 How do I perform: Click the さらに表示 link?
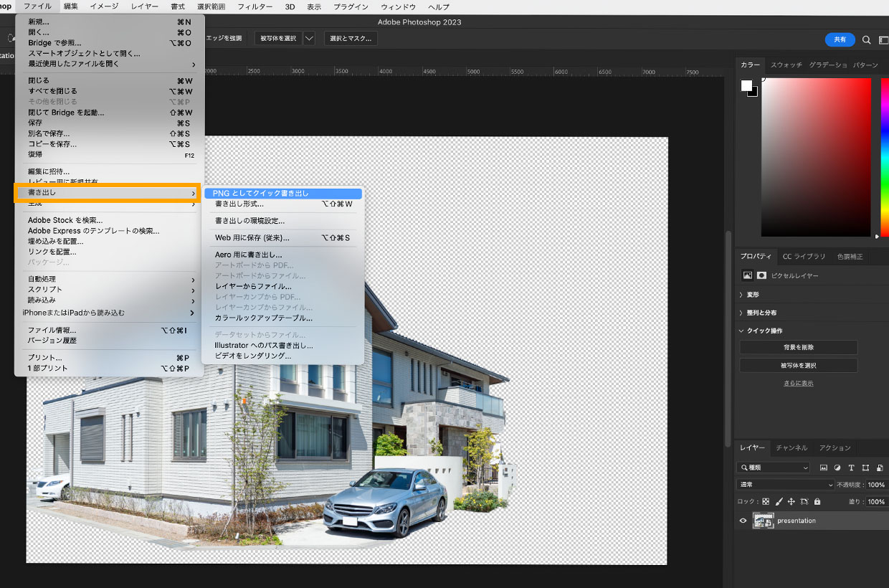pyautogui.click(x=798, y=384)
